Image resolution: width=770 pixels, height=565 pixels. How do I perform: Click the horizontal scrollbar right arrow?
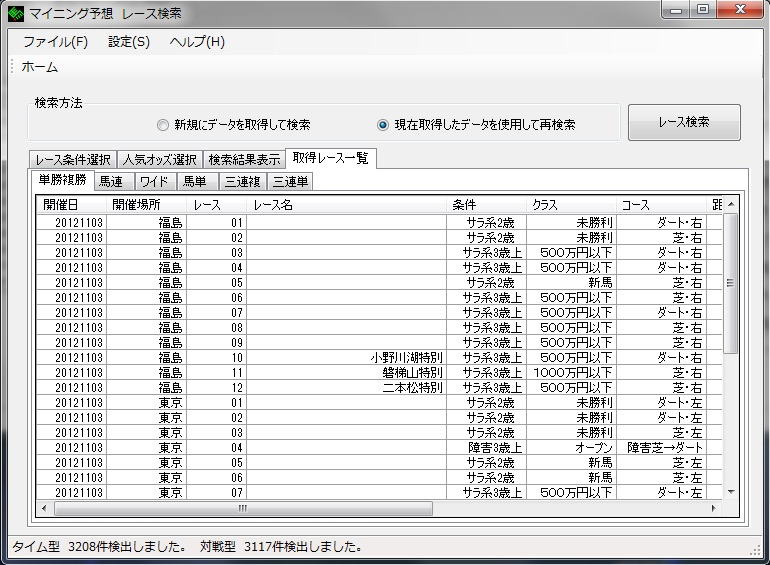click(714, 509)
